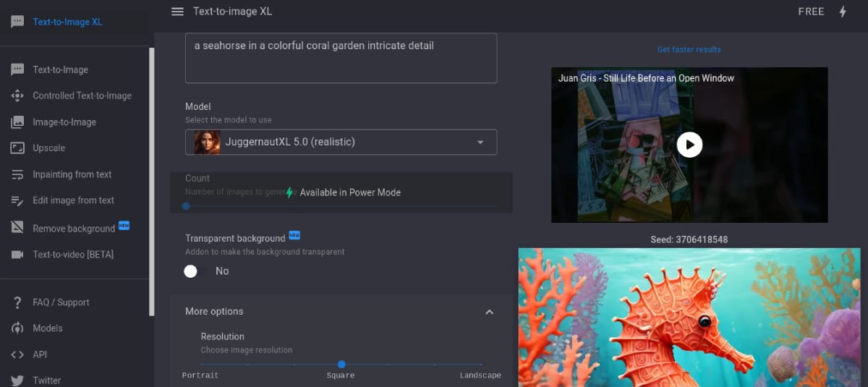Click the generated seahorse image

click(x=689, y=318)
